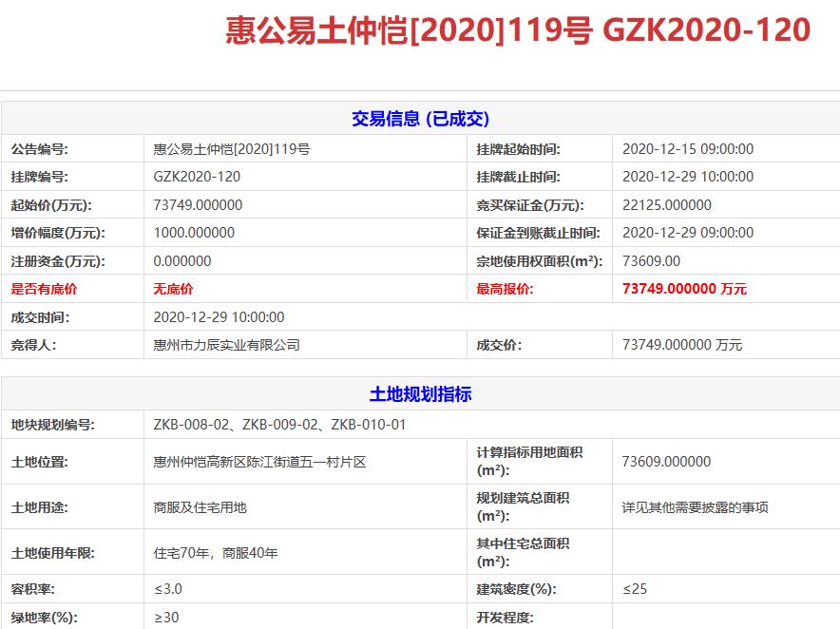The image size is (840, 629).
Task: Click the 宗地使用权面积 value 73609.00
Action: pos(651,261)
